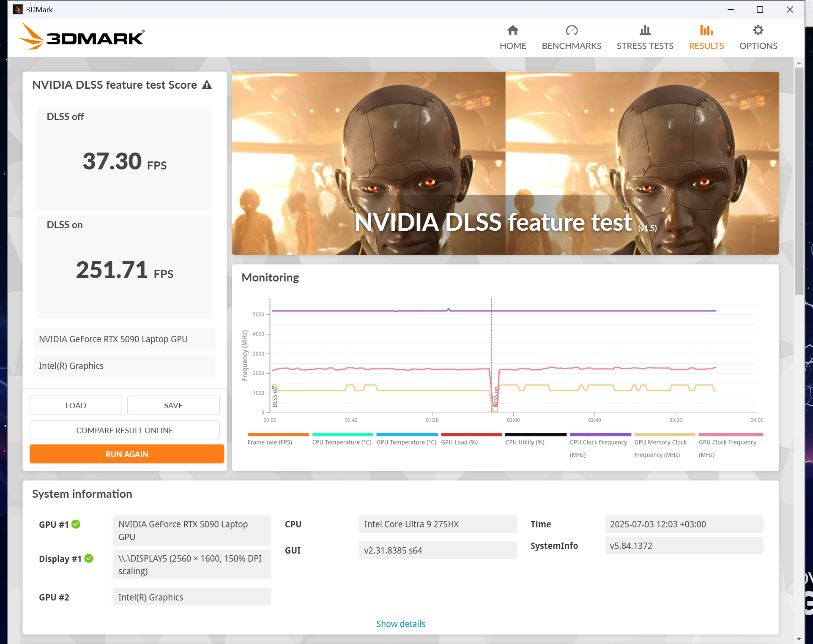This screenshot has width=813, height=644.
Task: Toggle CPU Clock Frequency legend swatch
Action: pos(600,434)
